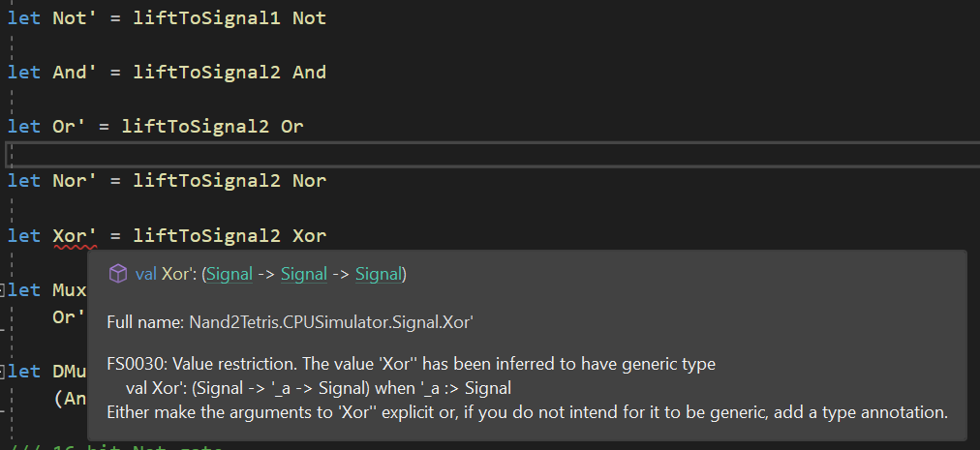This screenshot has height=450, width=980.
Task: Click the 'let' keyword on Not' line
Action: tap(24, 18)
